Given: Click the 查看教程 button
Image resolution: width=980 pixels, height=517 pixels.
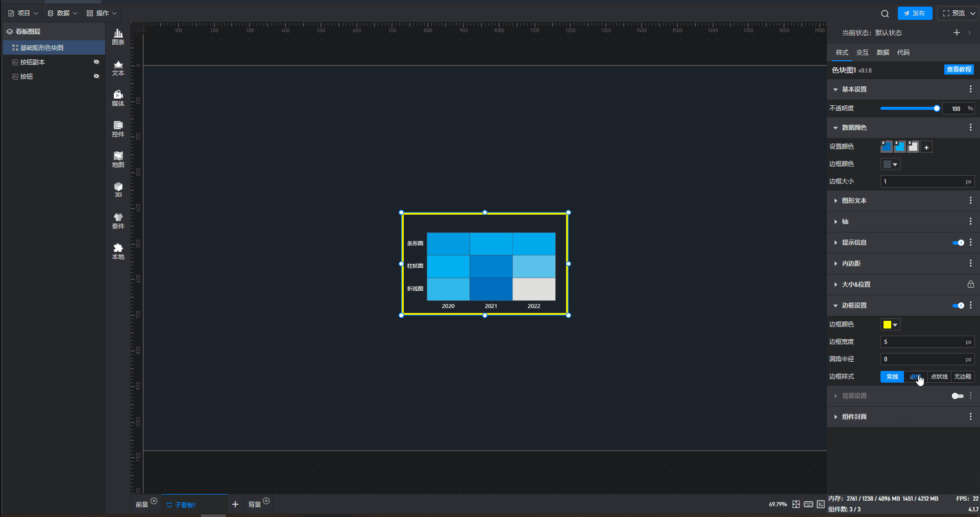Looking at the screenshot, I should point(959,70).
